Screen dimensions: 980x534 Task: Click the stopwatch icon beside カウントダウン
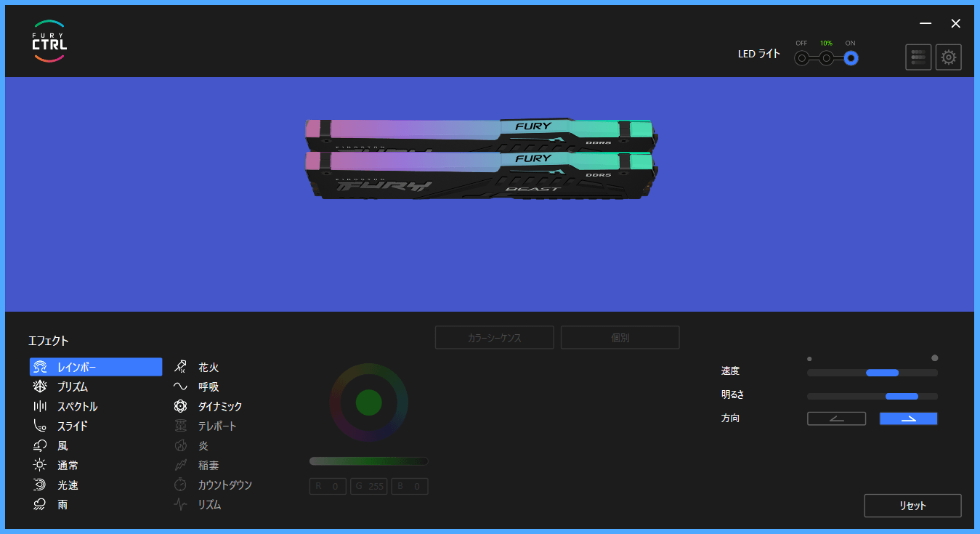click(x=181, y=485)
